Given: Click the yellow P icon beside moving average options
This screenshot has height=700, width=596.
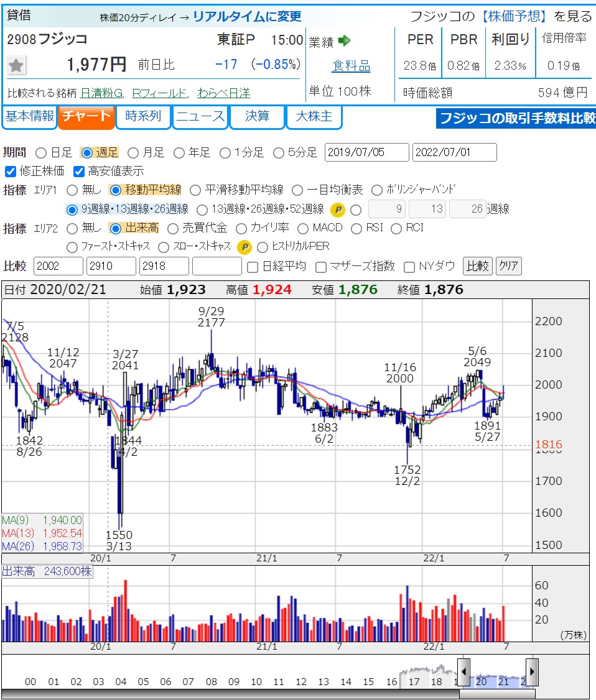Looking at the screenshot, I should click(337, 210).
